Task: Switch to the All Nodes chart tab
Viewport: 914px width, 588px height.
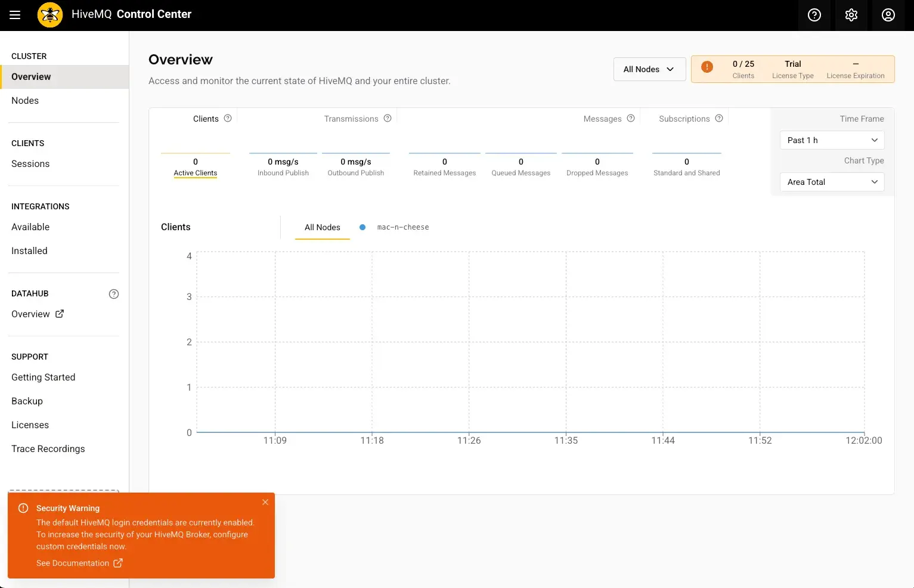Action: (323, 227)
